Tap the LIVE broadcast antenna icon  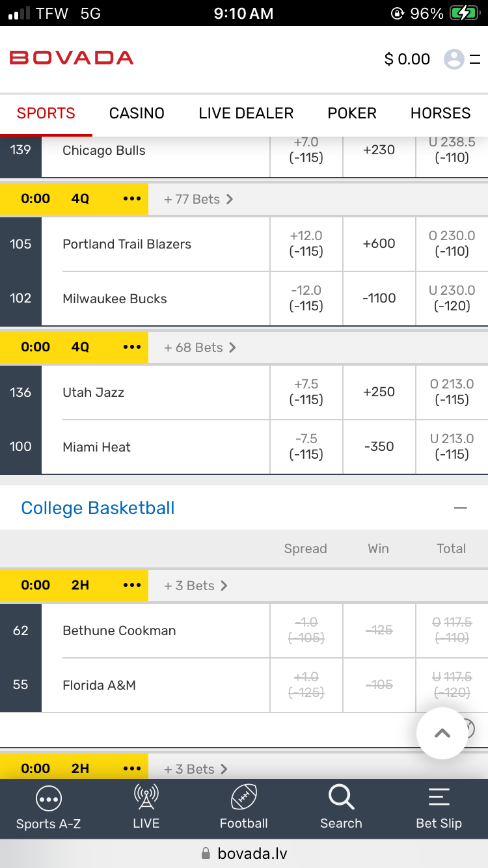coord(146,798)
